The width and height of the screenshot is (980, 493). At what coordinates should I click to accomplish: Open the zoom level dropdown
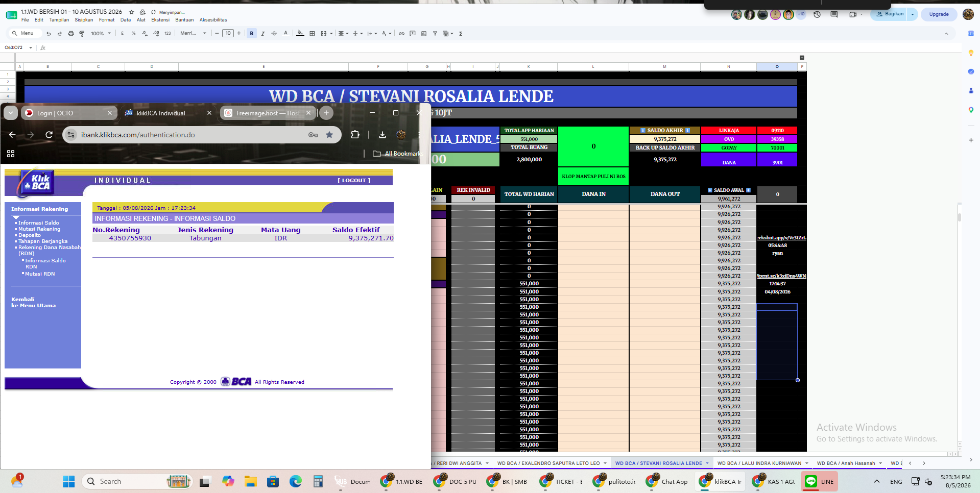point(101,34)
